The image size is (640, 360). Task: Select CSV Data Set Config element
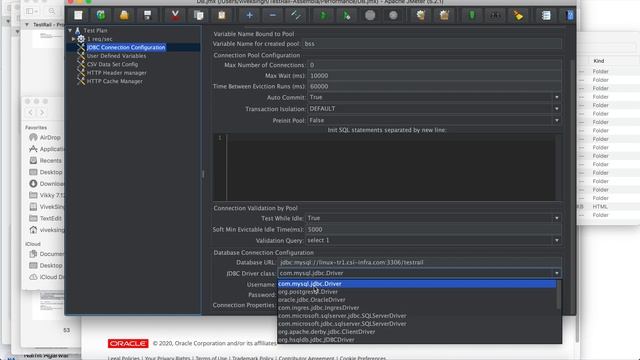pyautogui.click(x=112, y=64)
